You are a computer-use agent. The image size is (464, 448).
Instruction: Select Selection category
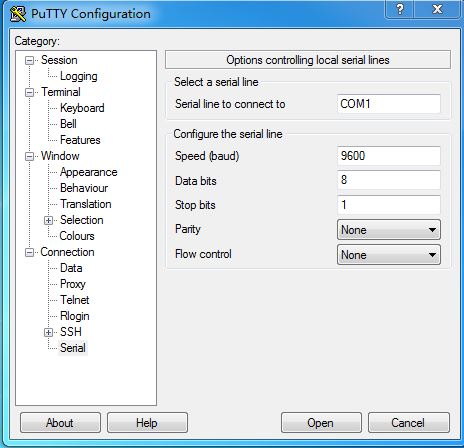point(82,220)
